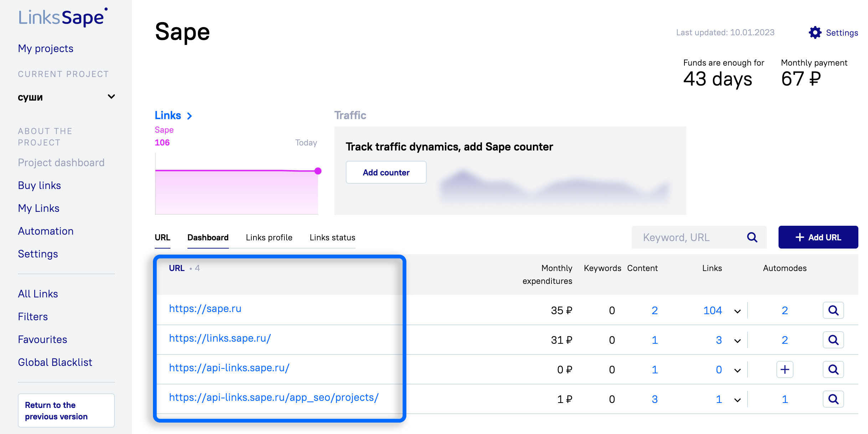Click the LinksSape logo
This screenshot has height=434, width=868.
pyautogui.click(x=63, y=17)
